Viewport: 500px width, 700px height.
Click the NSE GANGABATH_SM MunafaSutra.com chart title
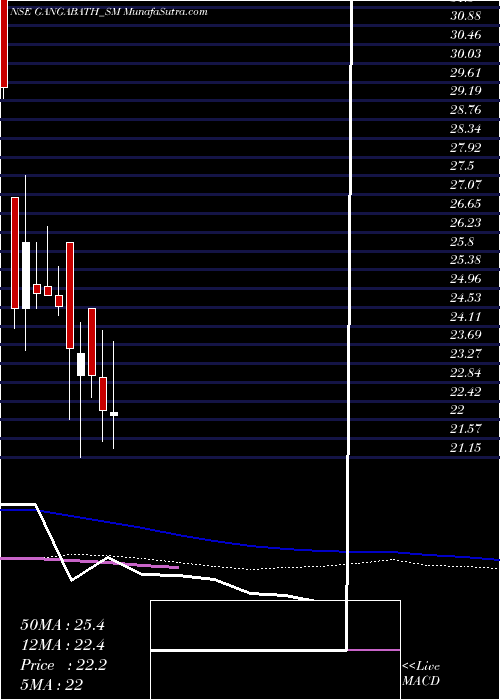108,12
